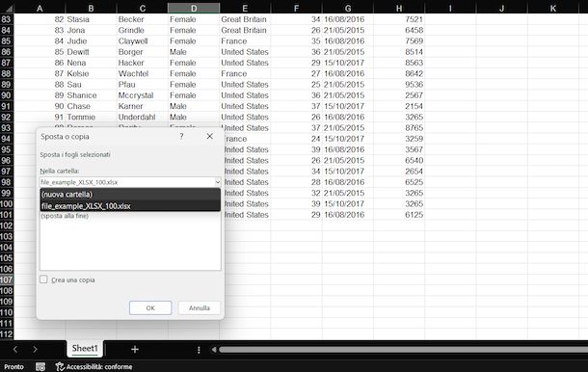Click the horizontal scrollbar left arrow
The height and width of the screenshot is (372, 588).
coord(213,350)
